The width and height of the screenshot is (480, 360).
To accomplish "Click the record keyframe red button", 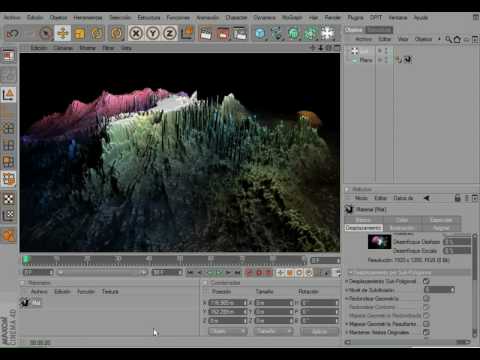I will 249,273.
